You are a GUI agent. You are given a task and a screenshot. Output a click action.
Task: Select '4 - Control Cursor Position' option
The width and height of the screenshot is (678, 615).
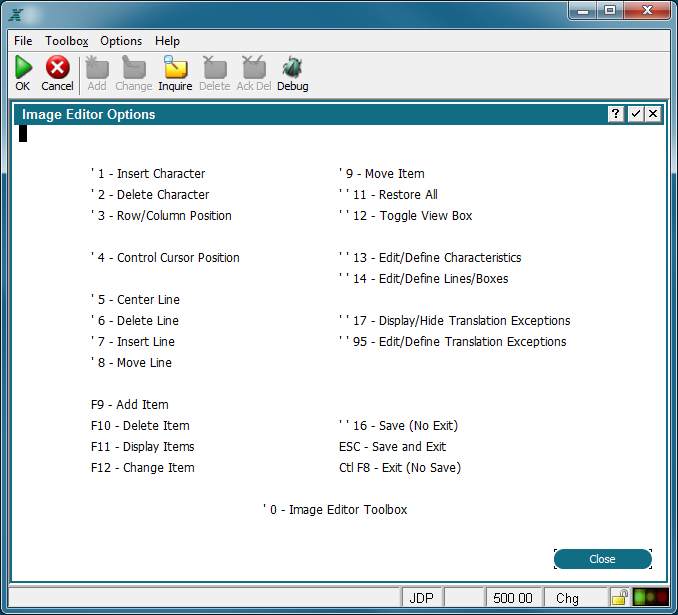click(x=165, y=258)
